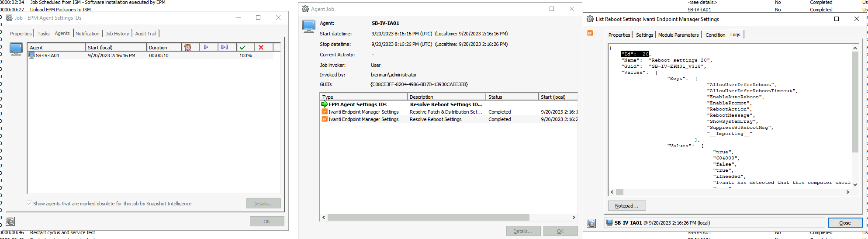Click the orange EP icon in List Reboot Settings window

pyautogui.click(x=590, y=33)
